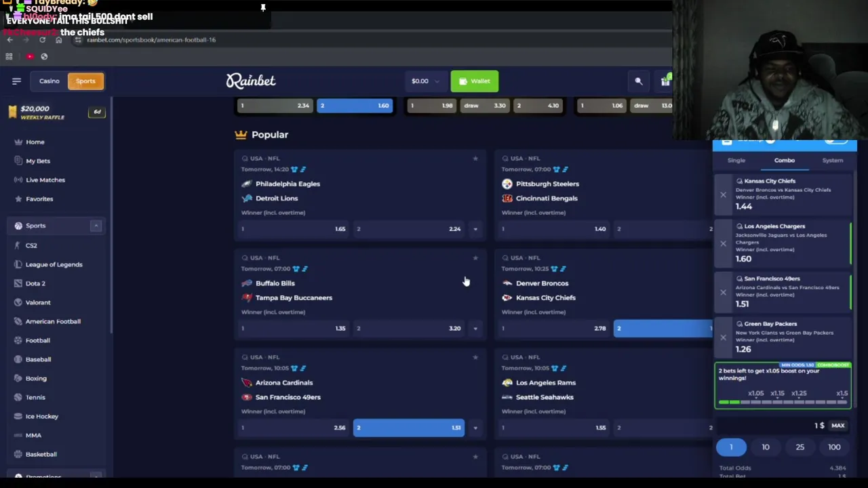
Task: Remove Los Angeles Chargers from betslip
Action: [x=723, y=243]
